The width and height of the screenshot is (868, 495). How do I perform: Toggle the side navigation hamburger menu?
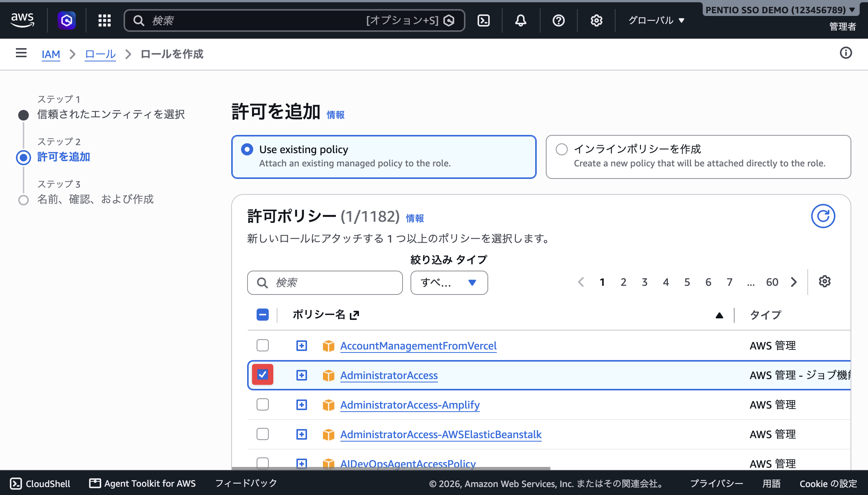click(x=21, y=53)
